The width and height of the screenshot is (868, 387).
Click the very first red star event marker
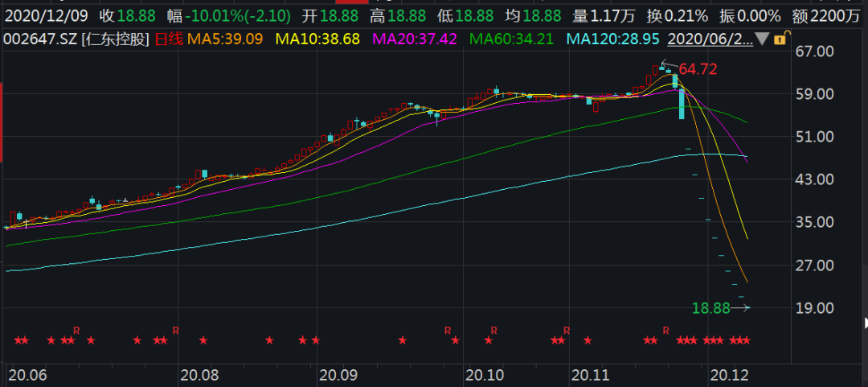point(17,340)
